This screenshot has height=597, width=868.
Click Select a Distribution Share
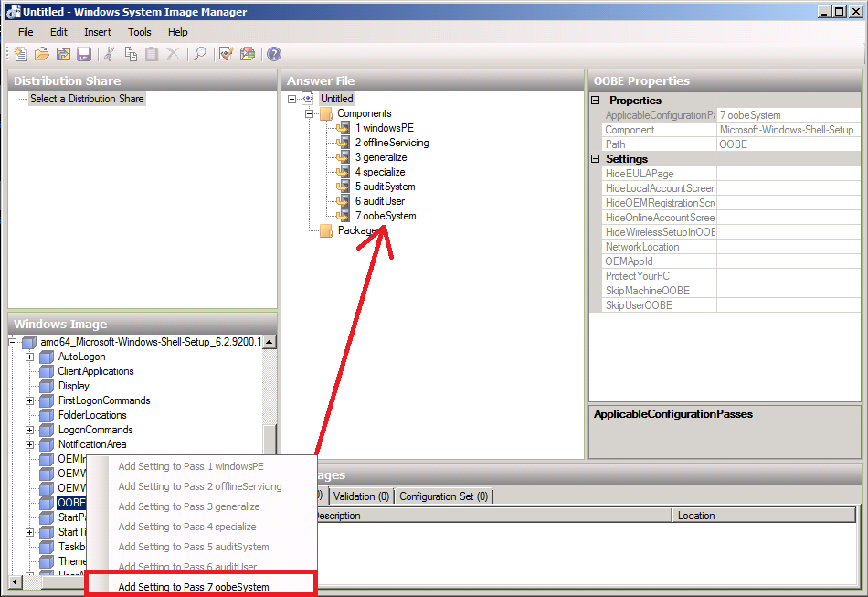(x=87, y=99)
